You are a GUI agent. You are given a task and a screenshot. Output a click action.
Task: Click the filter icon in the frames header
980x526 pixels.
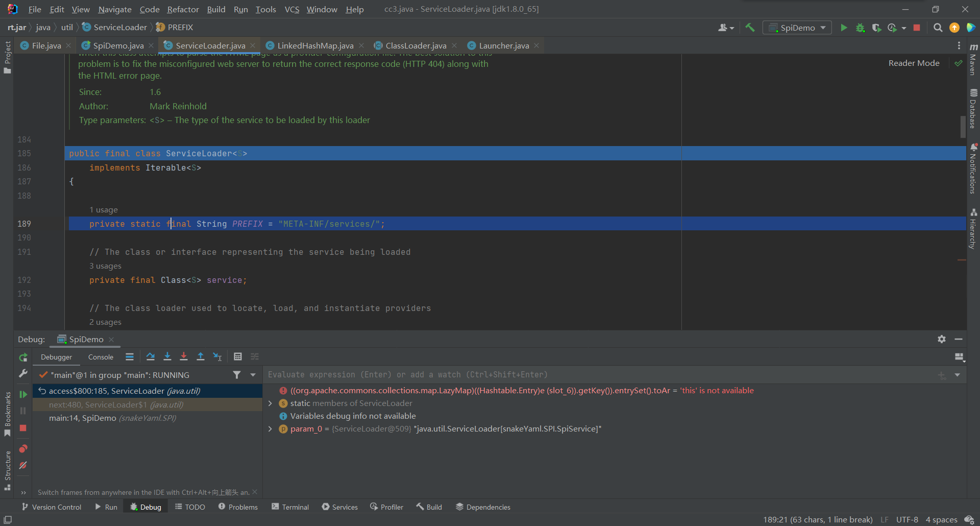tap(237, 375)
